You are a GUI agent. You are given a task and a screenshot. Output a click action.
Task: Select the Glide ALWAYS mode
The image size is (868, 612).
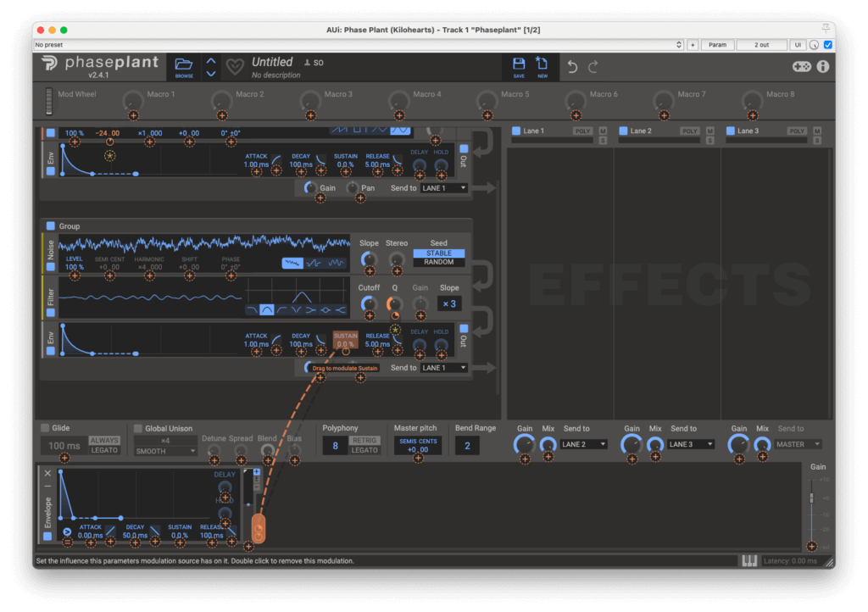click(x=104, y=440)
